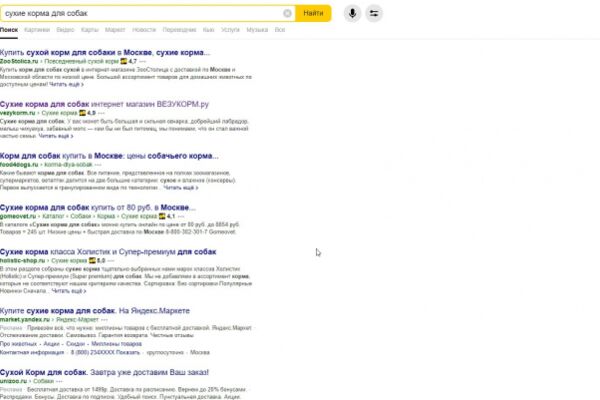Open result 'Корм для собак купить в Москве'
The image size is (600, 400).
pyautogui.click(x=109, y=156)
